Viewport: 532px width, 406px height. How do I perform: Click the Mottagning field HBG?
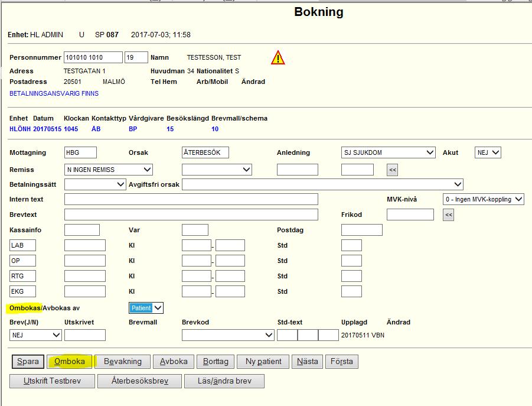(x=80, y=152)
